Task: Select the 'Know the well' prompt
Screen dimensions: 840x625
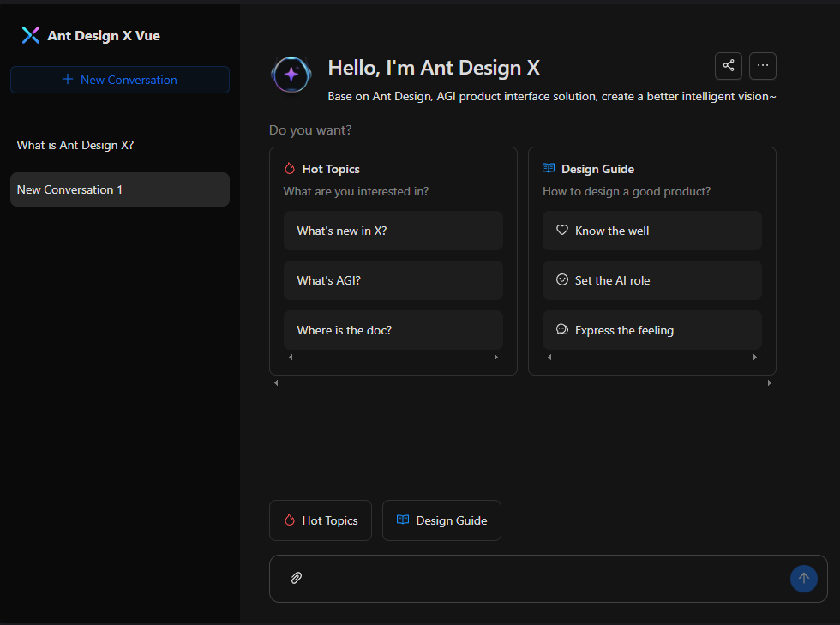Action: tap(652, 231)
